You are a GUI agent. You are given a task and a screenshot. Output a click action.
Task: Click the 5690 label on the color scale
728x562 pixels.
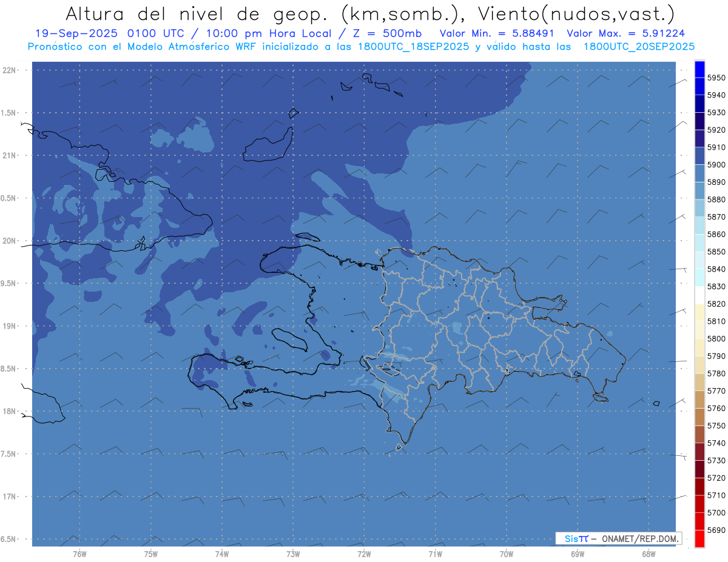pos(716,530)
